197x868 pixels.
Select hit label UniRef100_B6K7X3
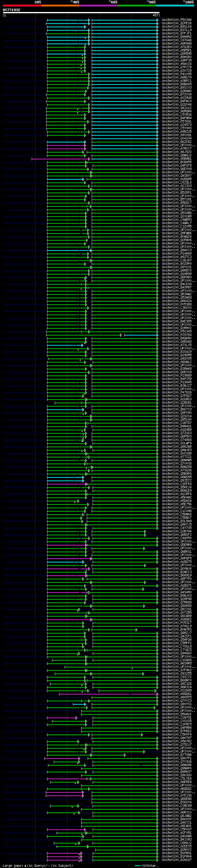tap(177, 409)
